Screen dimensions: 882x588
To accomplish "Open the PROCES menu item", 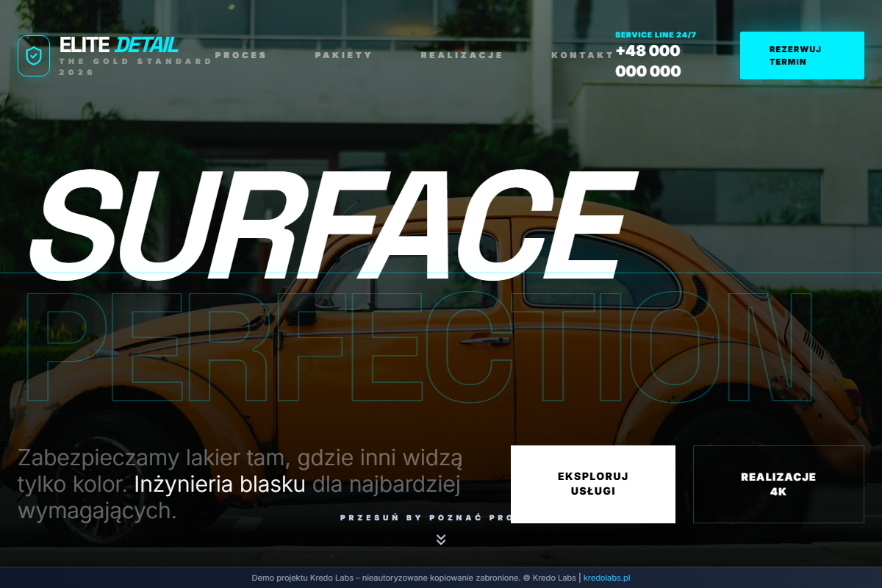I will [x=240, y=55].
